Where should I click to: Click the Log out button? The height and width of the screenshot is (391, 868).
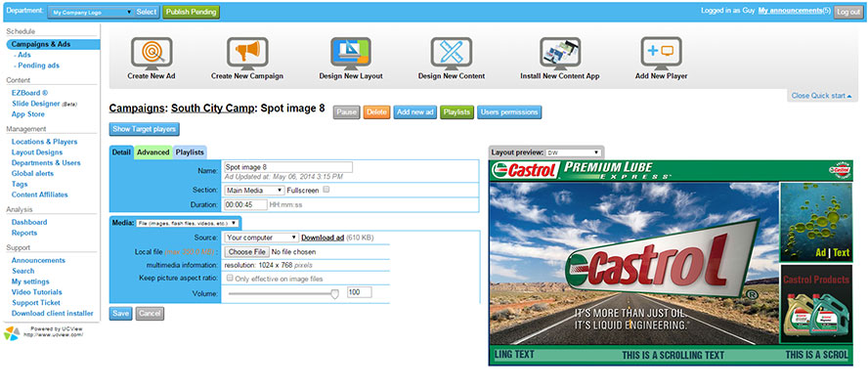tap(848, 12)
